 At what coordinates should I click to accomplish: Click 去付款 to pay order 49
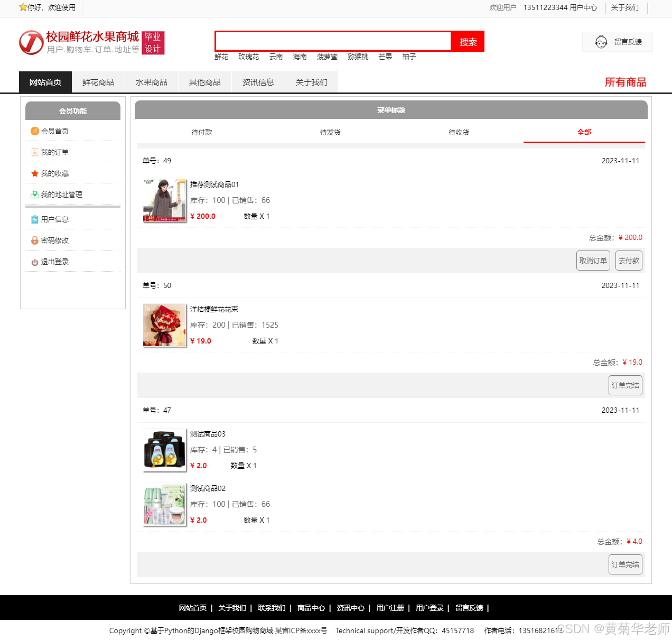(629, 261)
